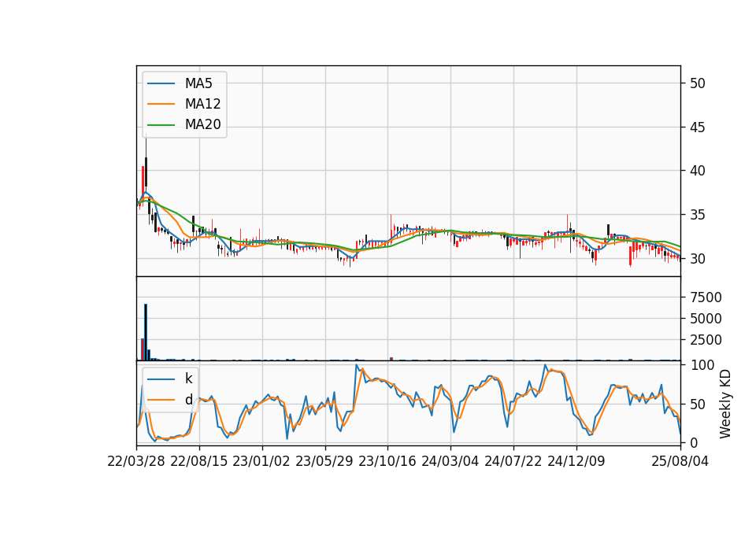Click the 25/08/04 date tick label
756x543 pixels.
click(x=680, y=461)
